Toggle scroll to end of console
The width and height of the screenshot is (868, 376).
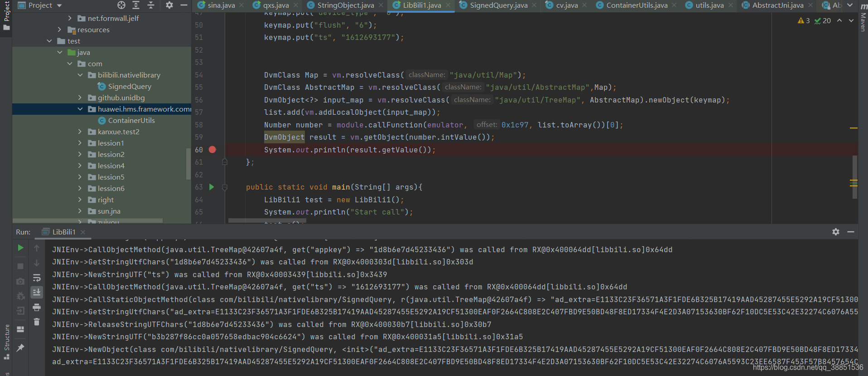coord(37,292)
